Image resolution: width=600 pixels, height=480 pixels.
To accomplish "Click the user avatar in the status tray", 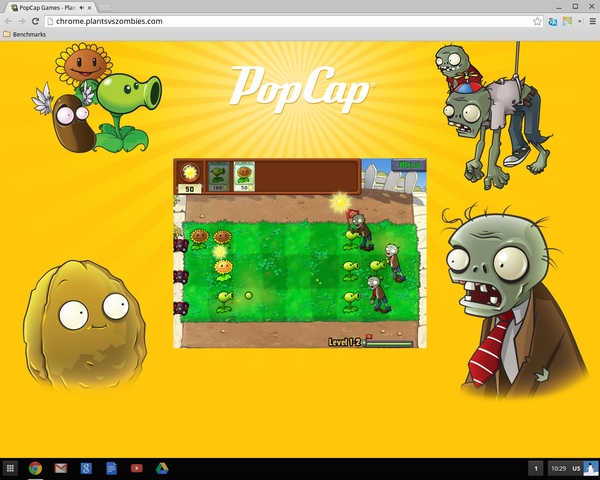I will (590, 468).
